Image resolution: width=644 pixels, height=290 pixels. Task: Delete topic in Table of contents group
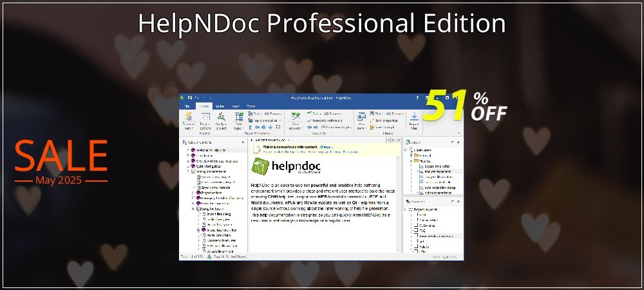click(x=254, y=114)
